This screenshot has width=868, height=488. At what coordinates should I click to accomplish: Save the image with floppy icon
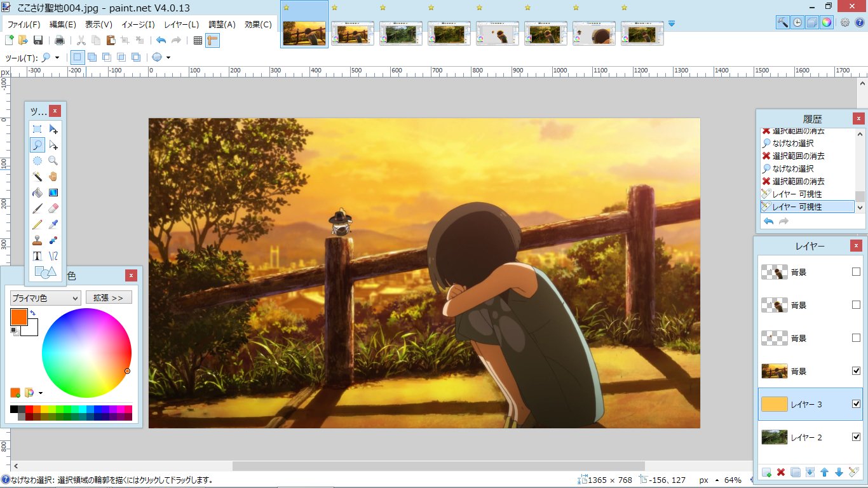click(x=37, y=41)
